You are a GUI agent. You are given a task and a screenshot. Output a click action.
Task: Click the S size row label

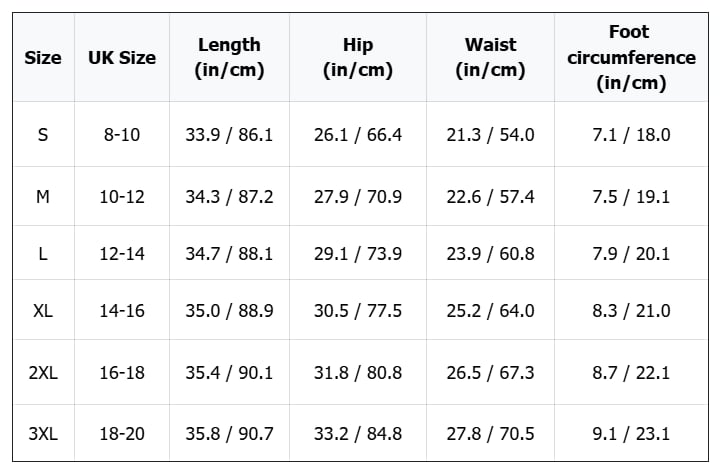click(43, 135)
